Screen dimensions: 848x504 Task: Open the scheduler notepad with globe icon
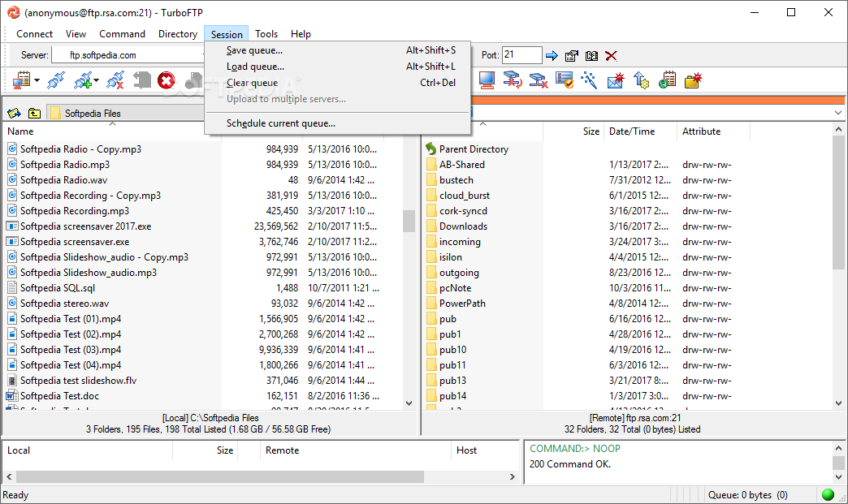coord(668,80)
